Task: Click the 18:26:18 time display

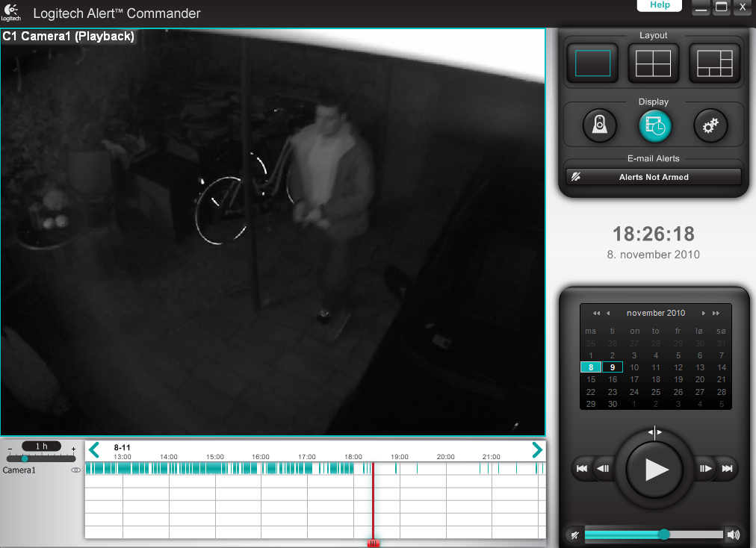Action: coord(654,234)
